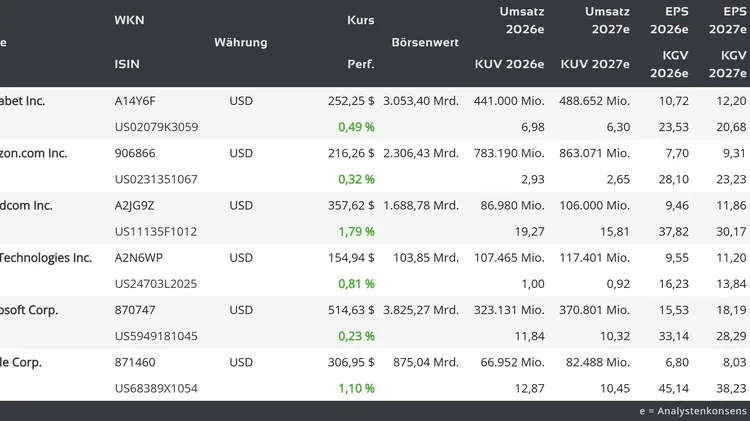Select the 3.825,27 Mrd. market cap cell
This screenshot has height=421, width=750.
pos(421,310)
